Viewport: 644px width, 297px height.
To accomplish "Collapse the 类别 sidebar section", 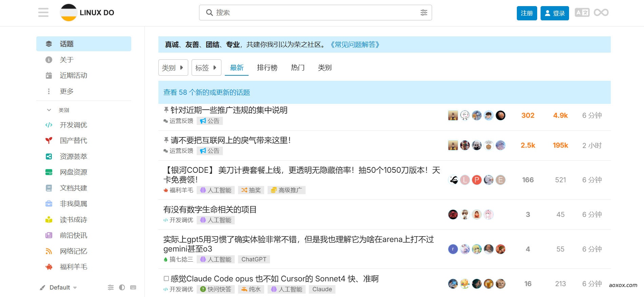I will tap(49, 110).
